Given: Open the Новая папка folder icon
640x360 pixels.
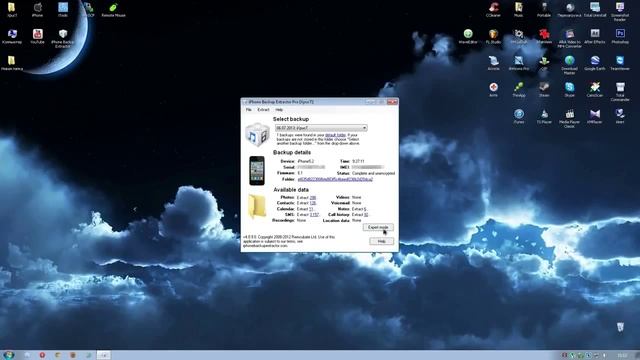Looking at the screenshot, I should [x=12, y=63].
